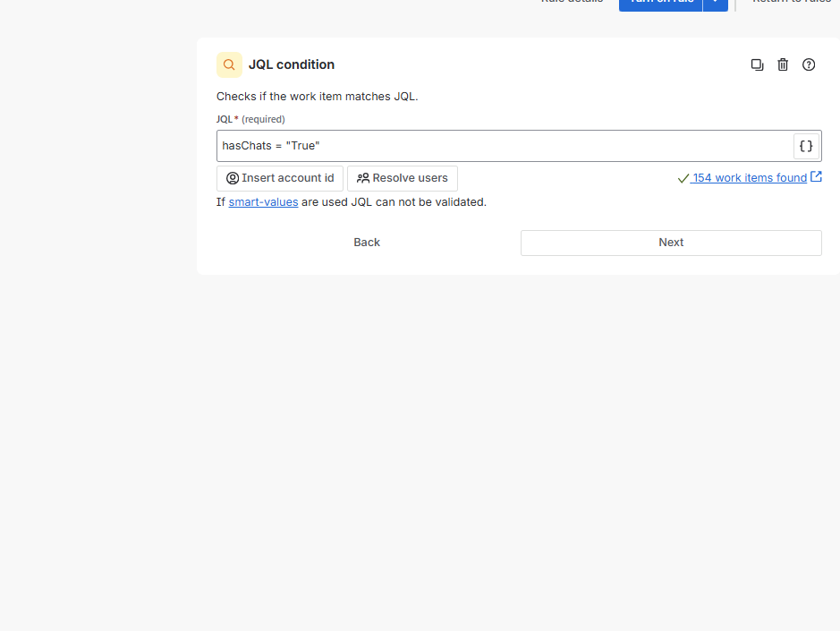The width and height of the screenshot is (840, 631).
Task: Click the green validation checkmark
Action: tap(683, 178)
